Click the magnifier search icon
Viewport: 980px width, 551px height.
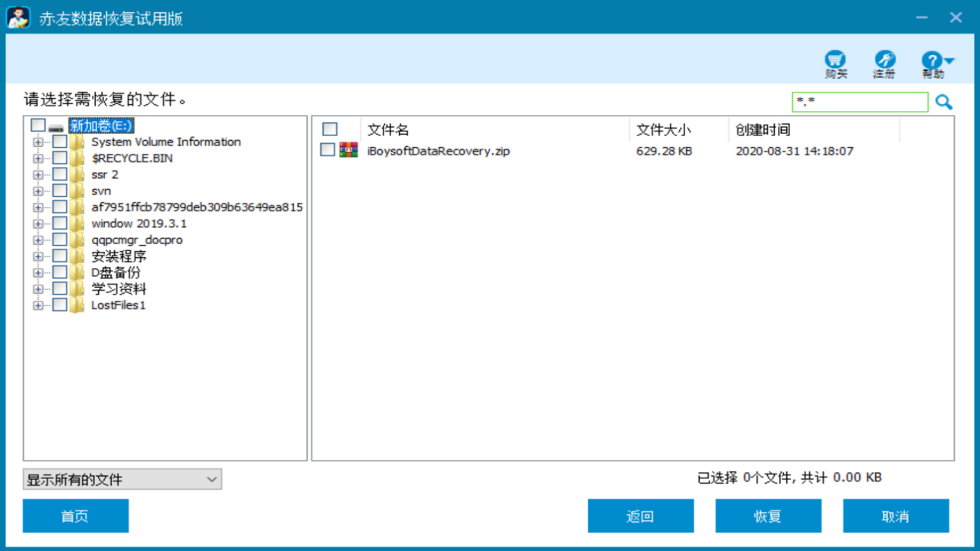point(943,102)
